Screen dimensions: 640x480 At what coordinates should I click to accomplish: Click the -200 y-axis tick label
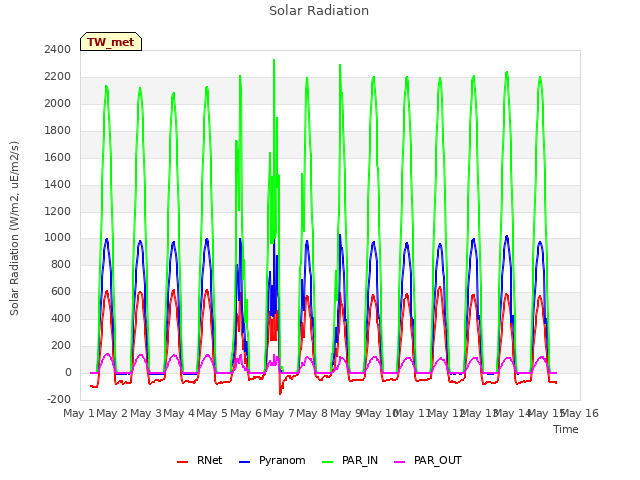59,400
